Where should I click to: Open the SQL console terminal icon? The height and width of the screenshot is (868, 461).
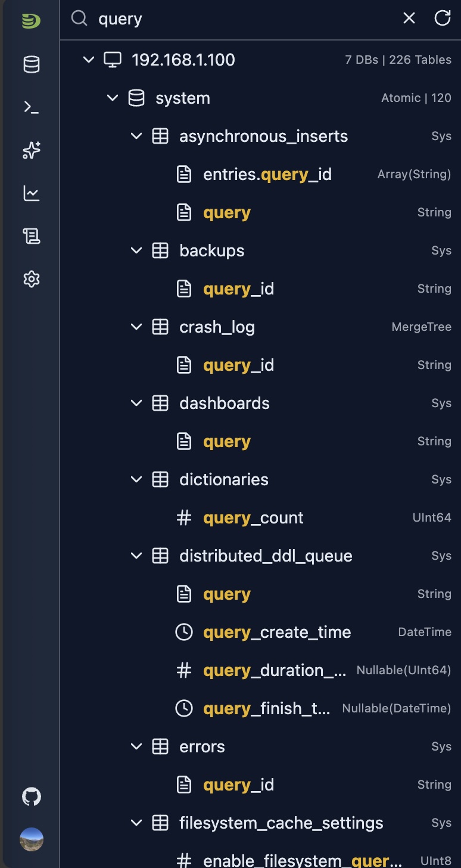tap(31, 107)
